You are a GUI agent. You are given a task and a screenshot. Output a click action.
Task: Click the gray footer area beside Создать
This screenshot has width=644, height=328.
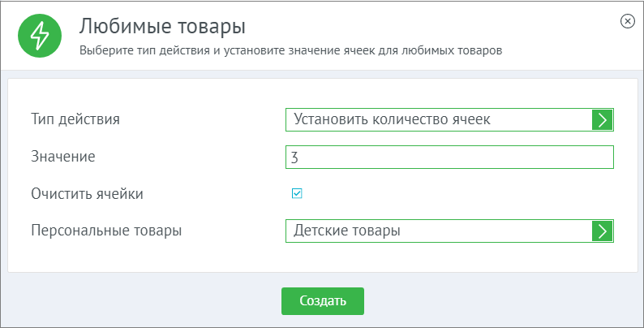493,301
